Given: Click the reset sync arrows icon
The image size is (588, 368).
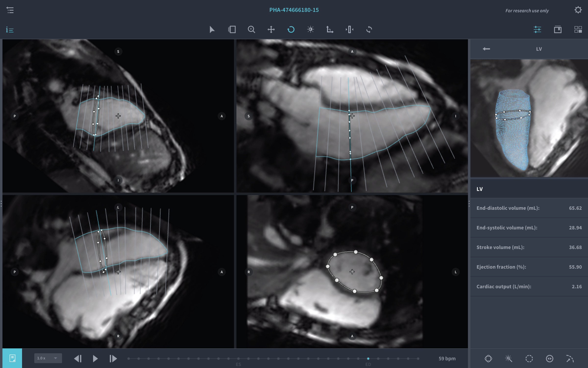Looking at the screenshot, I should point(369,30).
